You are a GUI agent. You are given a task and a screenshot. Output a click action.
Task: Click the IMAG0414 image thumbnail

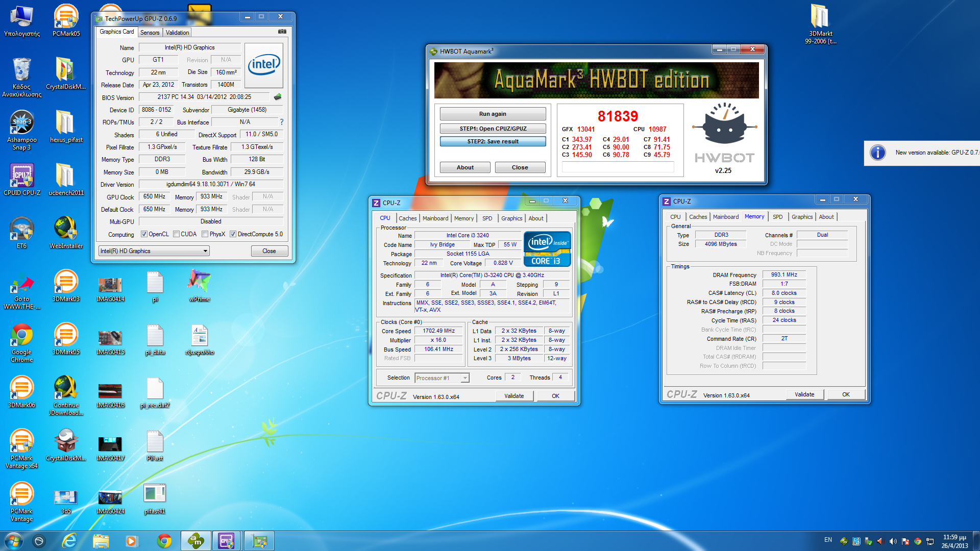pos(110,286)
